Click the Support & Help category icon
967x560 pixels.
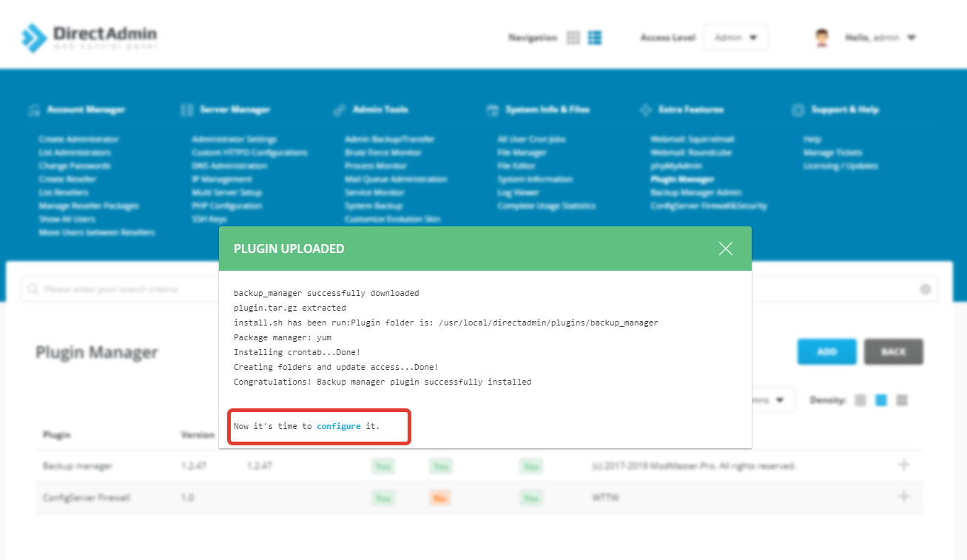[x=798, y=109]
